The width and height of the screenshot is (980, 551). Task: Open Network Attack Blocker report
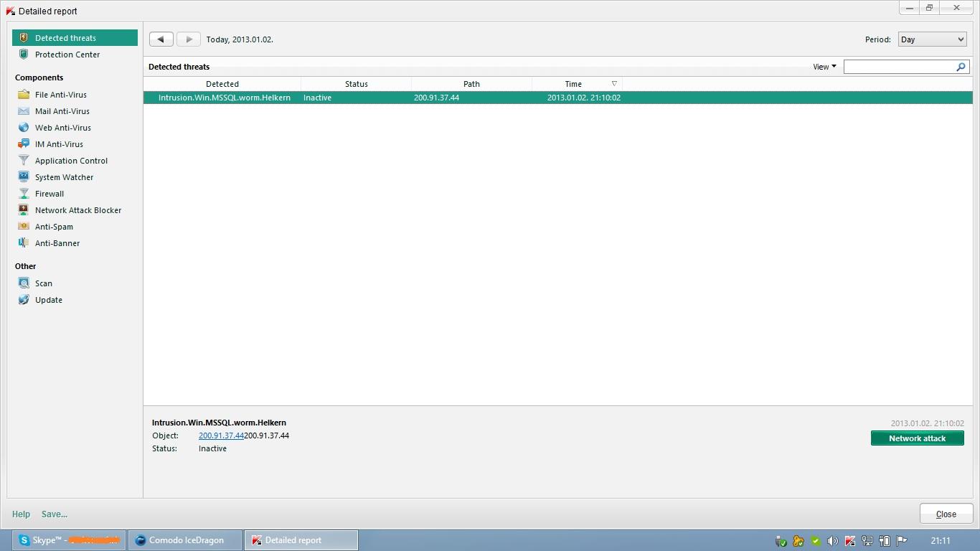pos(78,210)
